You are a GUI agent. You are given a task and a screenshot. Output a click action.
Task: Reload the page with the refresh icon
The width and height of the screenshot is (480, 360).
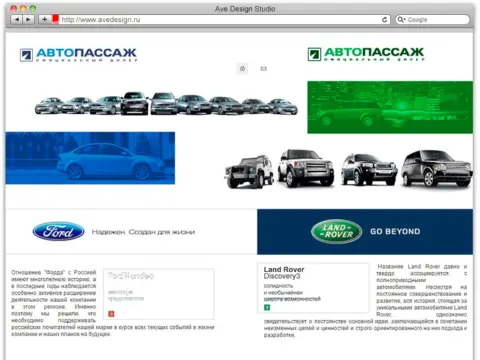pos(385,20)
